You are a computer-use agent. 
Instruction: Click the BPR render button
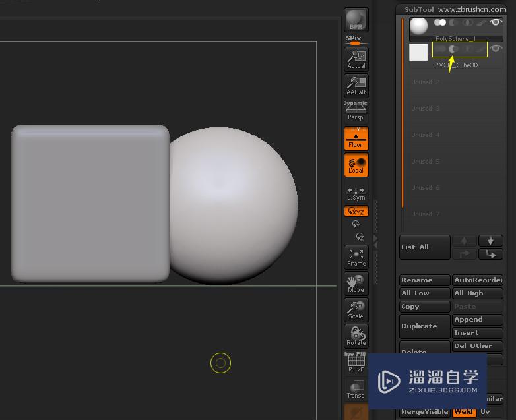356,20
